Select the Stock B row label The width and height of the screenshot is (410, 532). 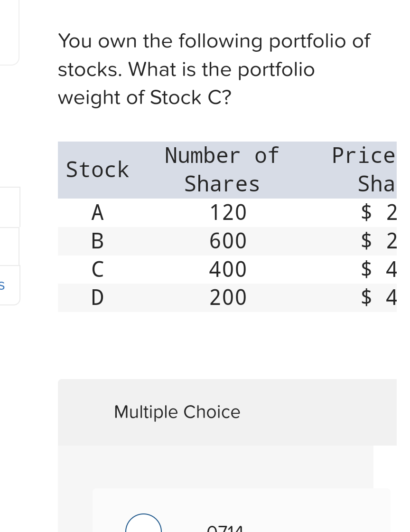(97, 241)
